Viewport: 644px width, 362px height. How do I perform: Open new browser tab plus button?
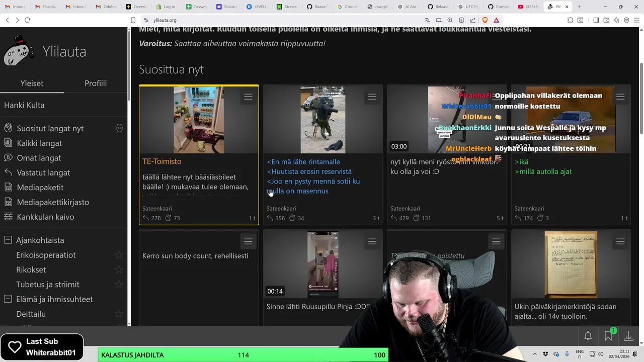(x=579, y=7)
